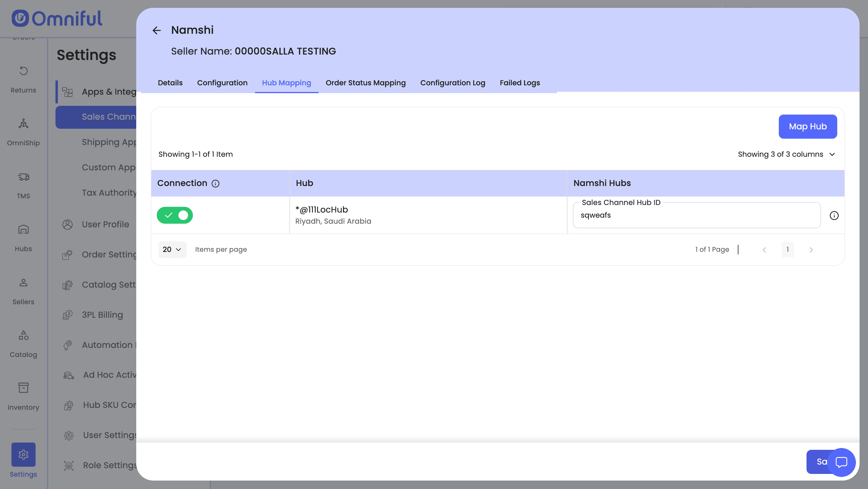Switch to the Failed Logs tab
Screen dimensions: 868x489
(519, 83)
